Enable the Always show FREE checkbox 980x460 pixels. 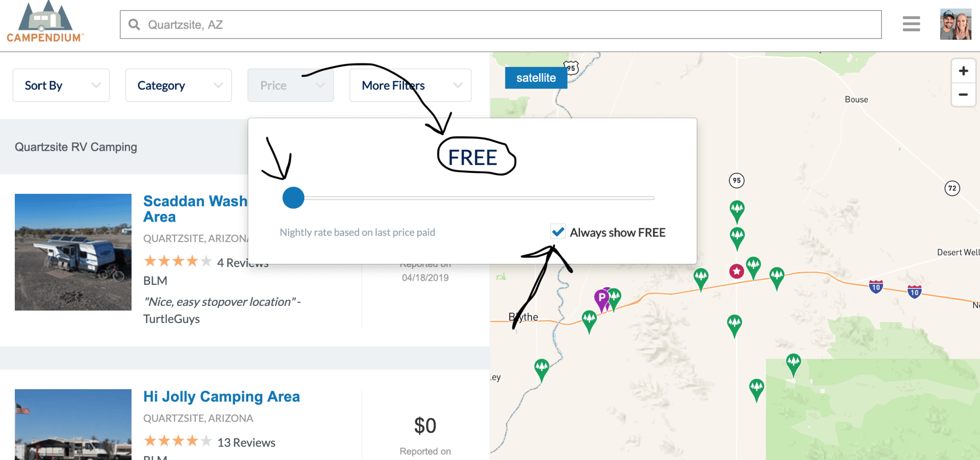(557, 232)
